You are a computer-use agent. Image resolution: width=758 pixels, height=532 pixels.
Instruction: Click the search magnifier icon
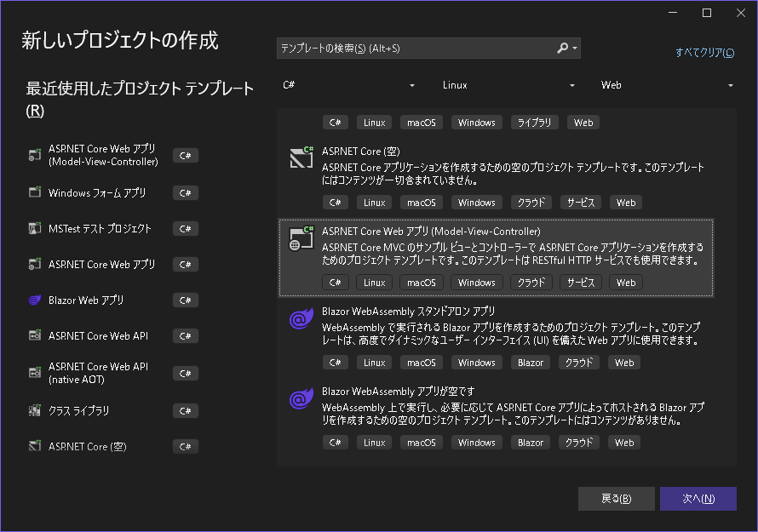click(562, 48)
